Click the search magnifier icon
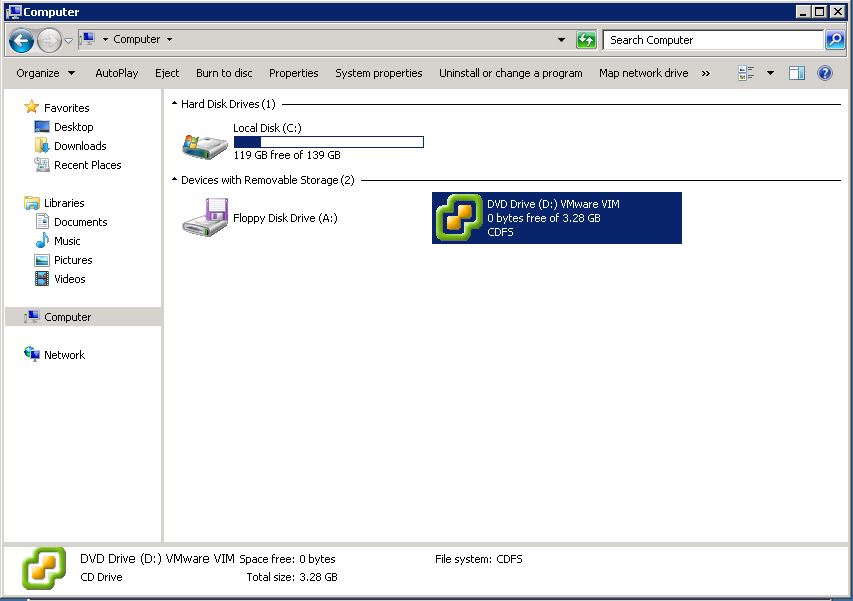 [x=835, y=40]
